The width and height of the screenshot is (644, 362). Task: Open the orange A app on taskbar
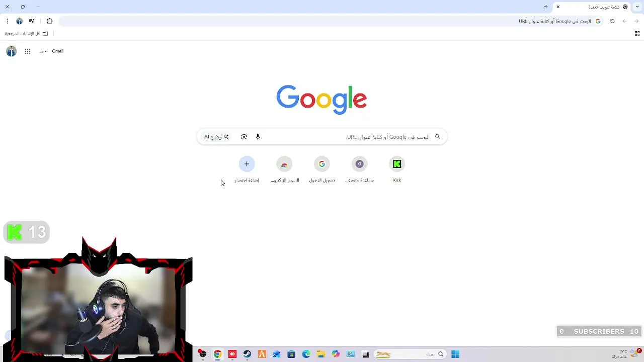[x=262, y=354]
